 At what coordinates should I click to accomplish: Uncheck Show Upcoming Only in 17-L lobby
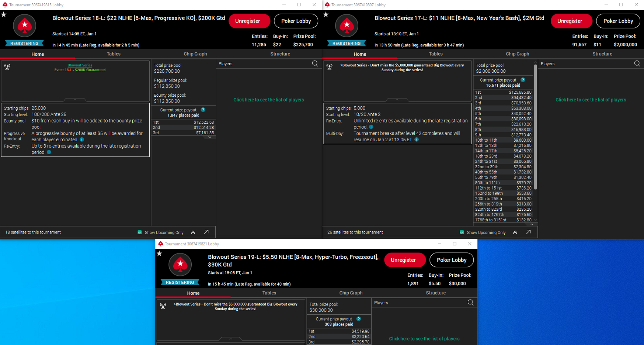[x=462, y=232]
